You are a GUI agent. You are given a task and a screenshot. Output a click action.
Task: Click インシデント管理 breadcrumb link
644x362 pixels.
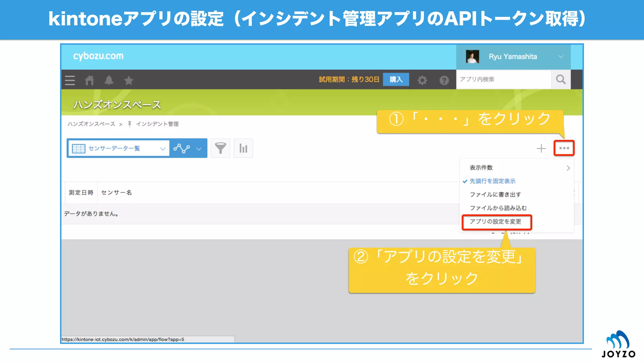[157, 124]
